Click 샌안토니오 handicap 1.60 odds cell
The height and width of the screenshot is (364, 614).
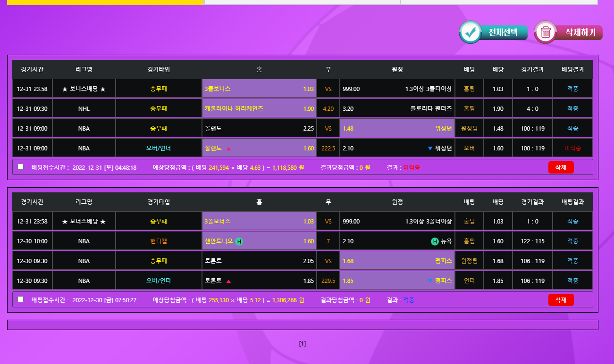click(259, 241)
